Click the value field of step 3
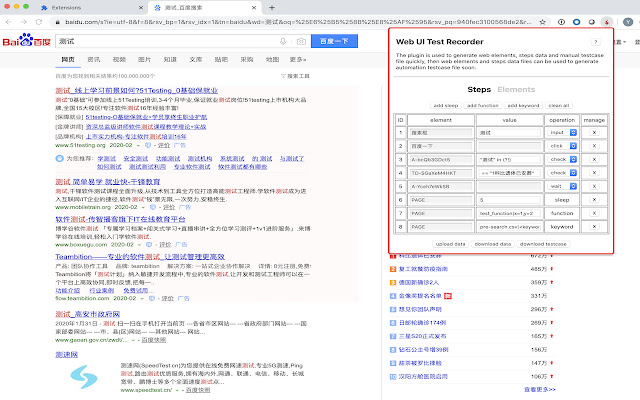This screenshot has height=400, width=640. [x=507, y=159]
